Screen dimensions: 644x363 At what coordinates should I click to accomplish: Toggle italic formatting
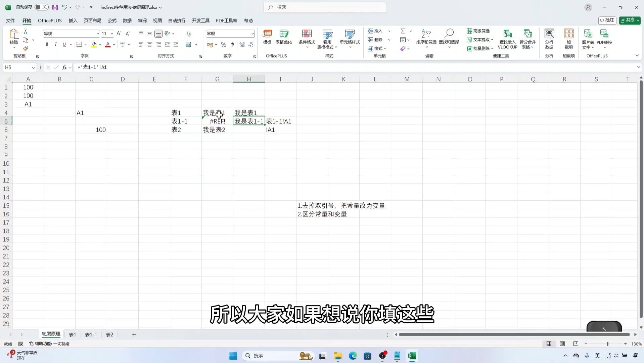(x=55, y=44)
